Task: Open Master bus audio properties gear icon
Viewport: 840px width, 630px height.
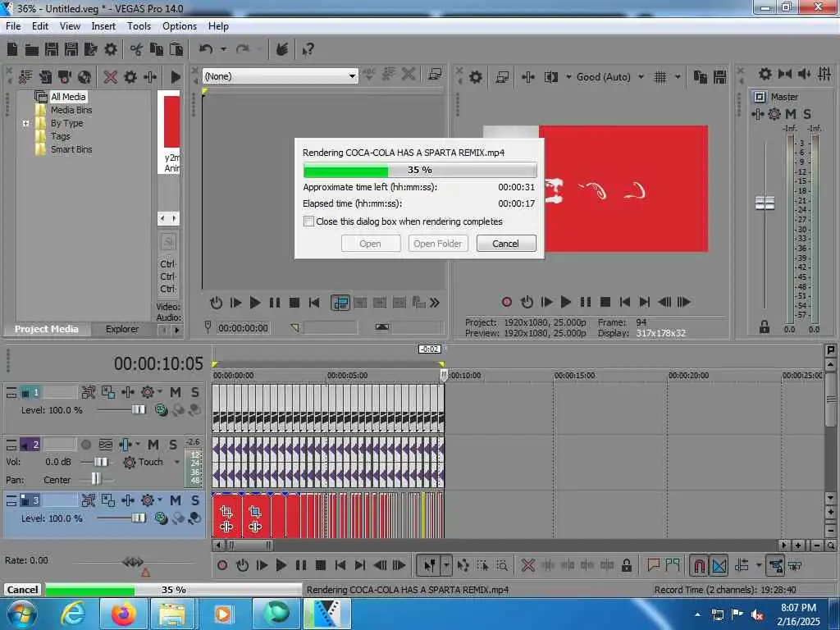Action: point(765,74)
